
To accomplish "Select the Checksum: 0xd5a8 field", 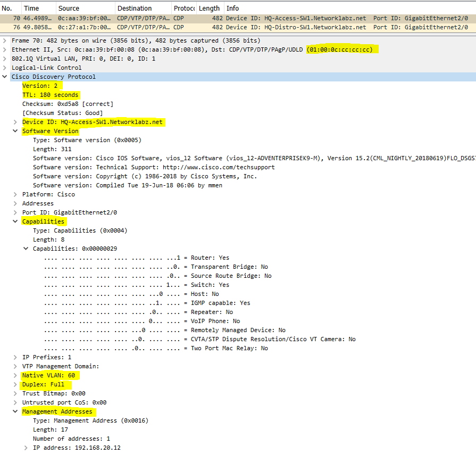I will click(68, 104).
